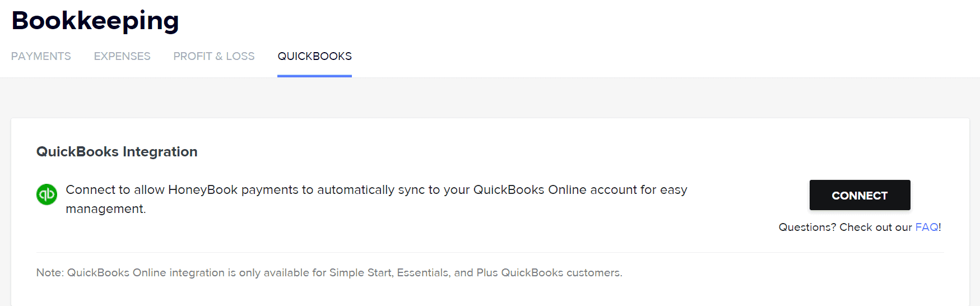Select the QuickBooks tab
980x306 pixels.
(314, 56)
